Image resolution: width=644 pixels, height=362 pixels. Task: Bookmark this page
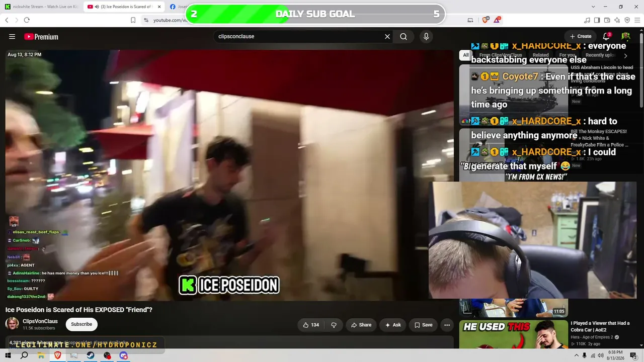[x=133, y=20]
